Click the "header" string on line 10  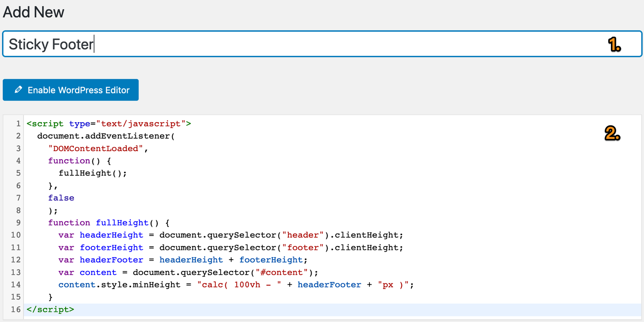(303, 235)
